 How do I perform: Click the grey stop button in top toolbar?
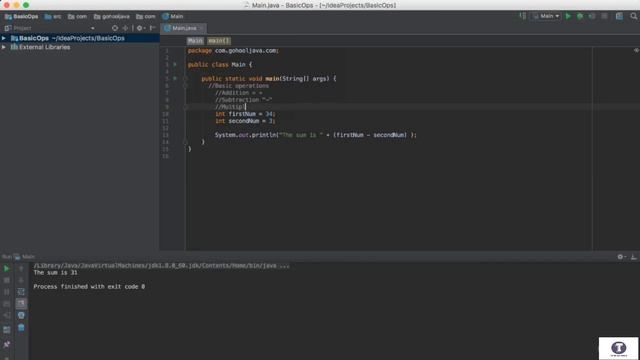604,16
